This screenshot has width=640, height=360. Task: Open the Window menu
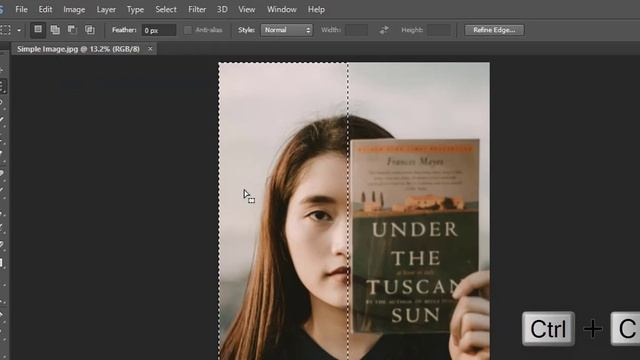282,9
